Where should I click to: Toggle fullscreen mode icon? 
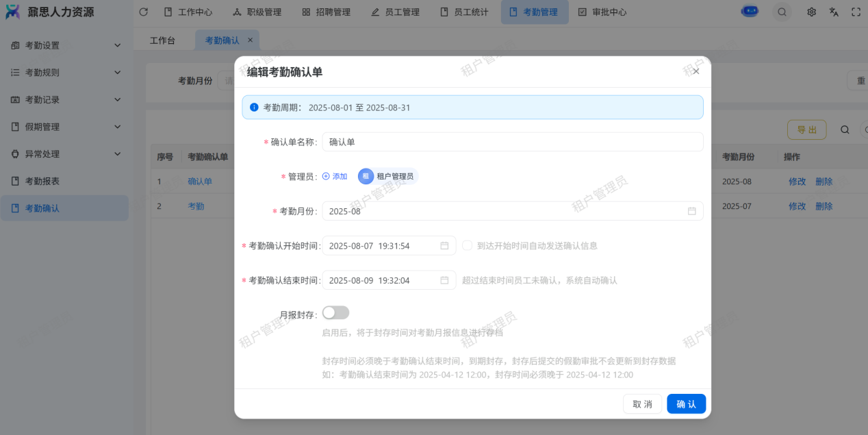point(856,12)
